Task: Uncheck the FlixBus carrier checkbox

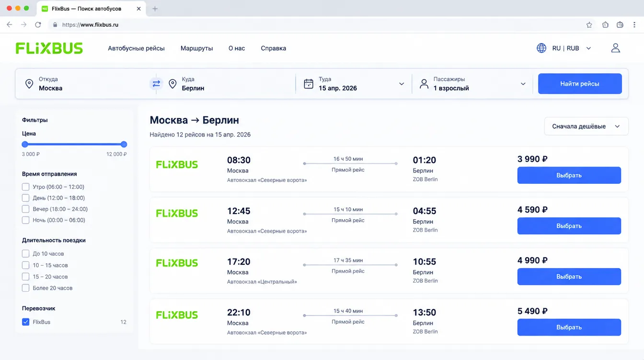Action: coord(26,322)
